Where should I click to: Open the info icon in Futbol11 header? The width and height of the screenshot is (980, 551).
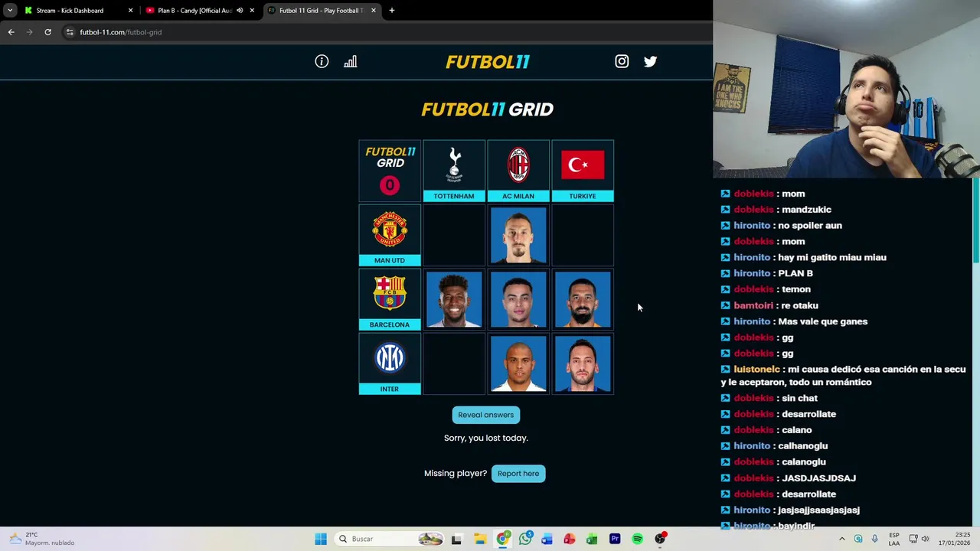click(322, 61)
